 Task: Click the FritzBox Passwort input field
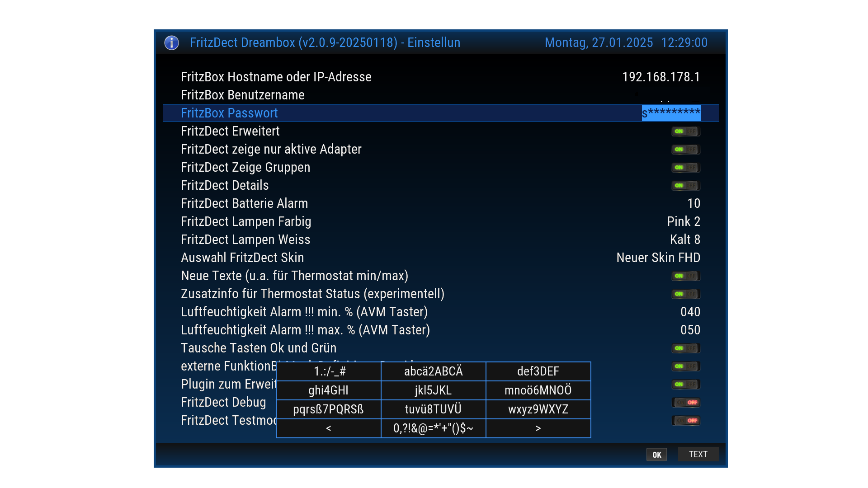pos(671,113)
